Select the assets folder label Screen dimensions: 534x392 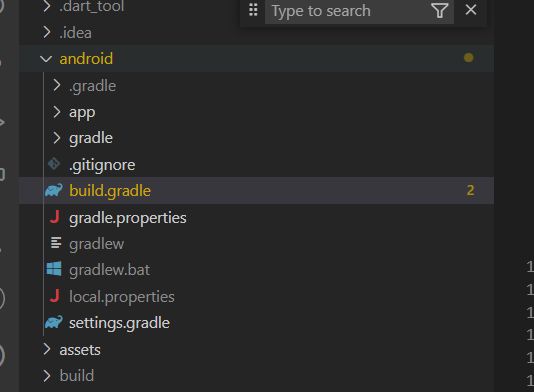tap(80, 350)
